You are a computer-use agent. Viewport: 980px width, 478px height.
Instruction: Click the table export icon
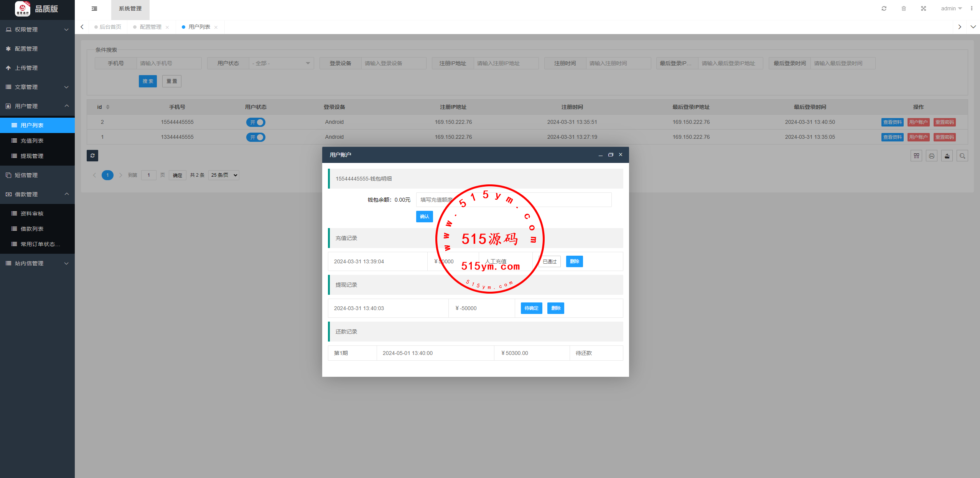(x=947, y=156)
